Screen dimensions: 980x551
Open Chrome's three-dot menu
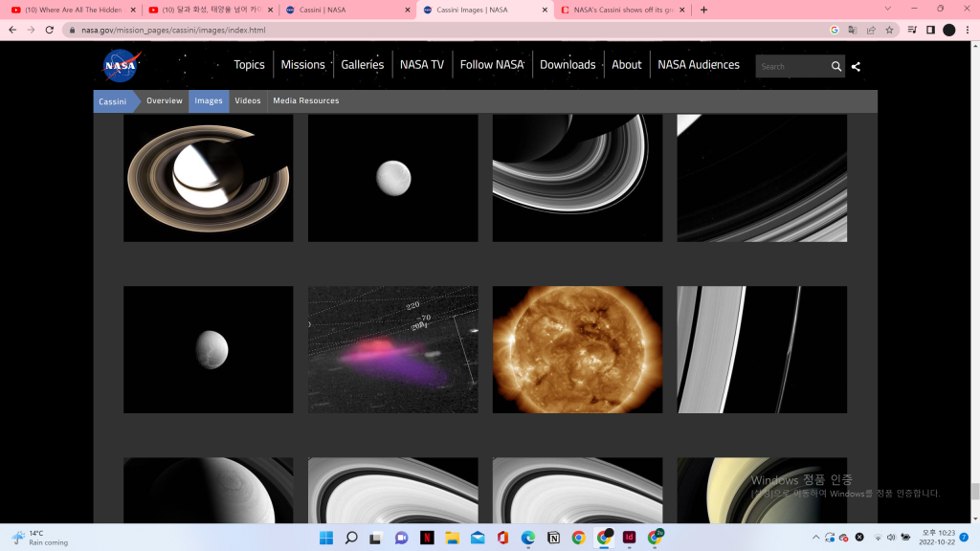pos(968,30)
